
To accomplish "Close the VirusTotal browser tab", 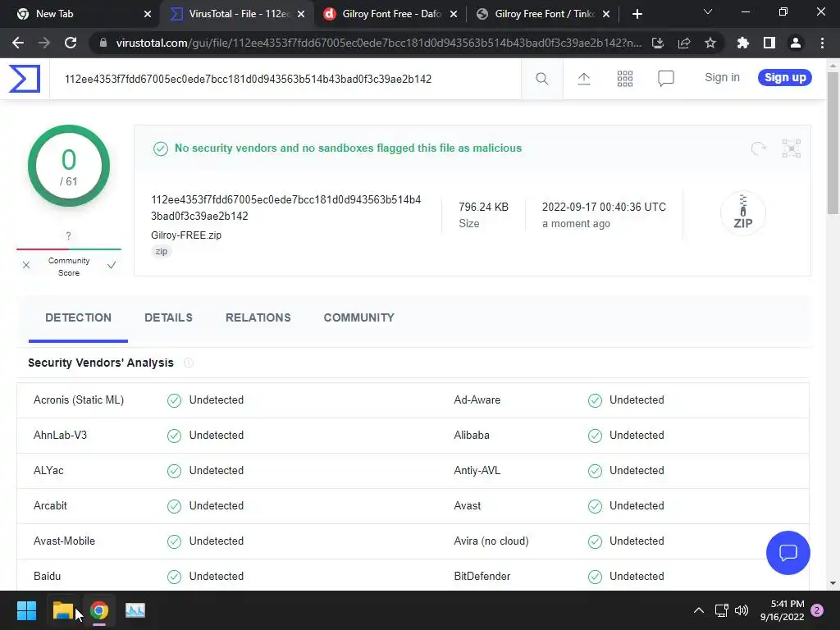I will [x=301, y=14].
